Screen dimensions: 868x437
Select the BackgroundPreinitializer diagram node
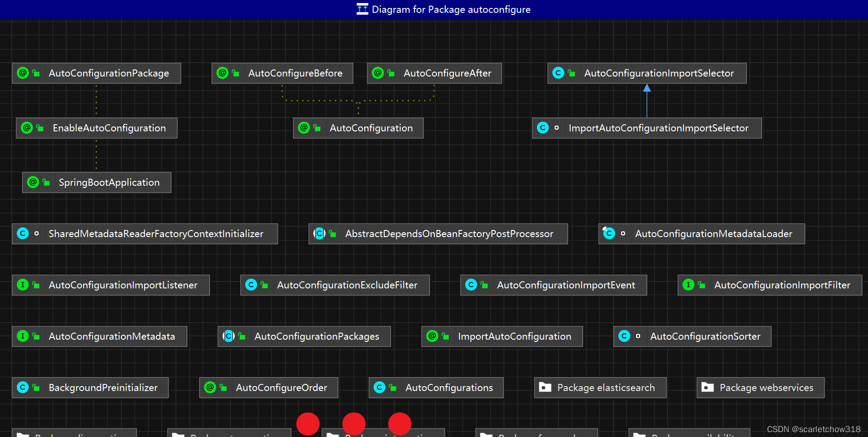[90, 387]
